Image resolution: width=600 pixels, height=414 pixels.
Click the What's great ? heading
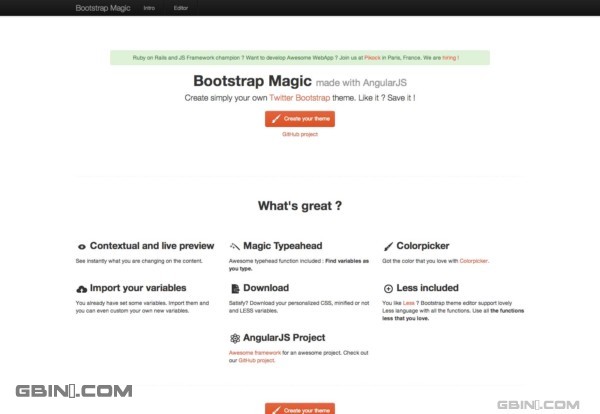coord(300,206)
